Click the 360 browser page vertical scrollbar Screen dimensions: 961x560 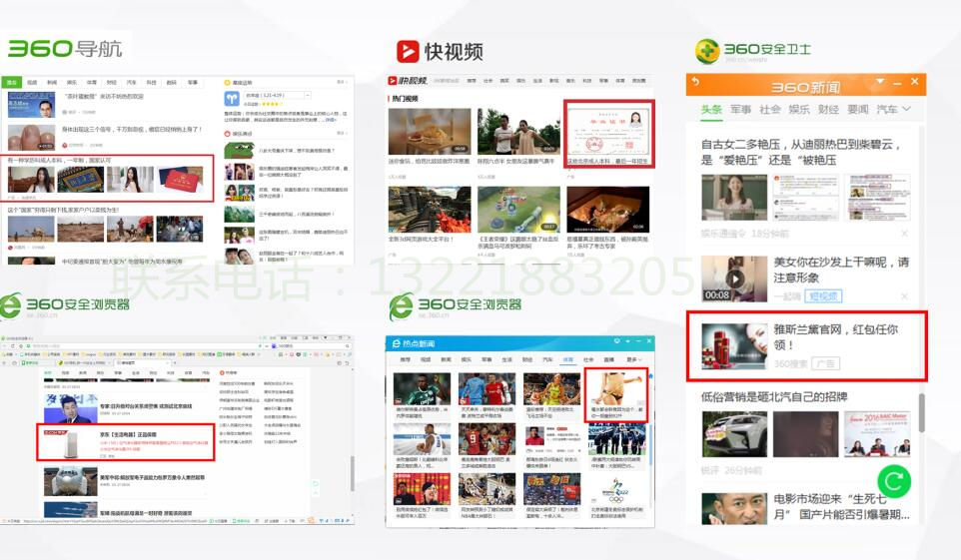click(x=353, y=472)
